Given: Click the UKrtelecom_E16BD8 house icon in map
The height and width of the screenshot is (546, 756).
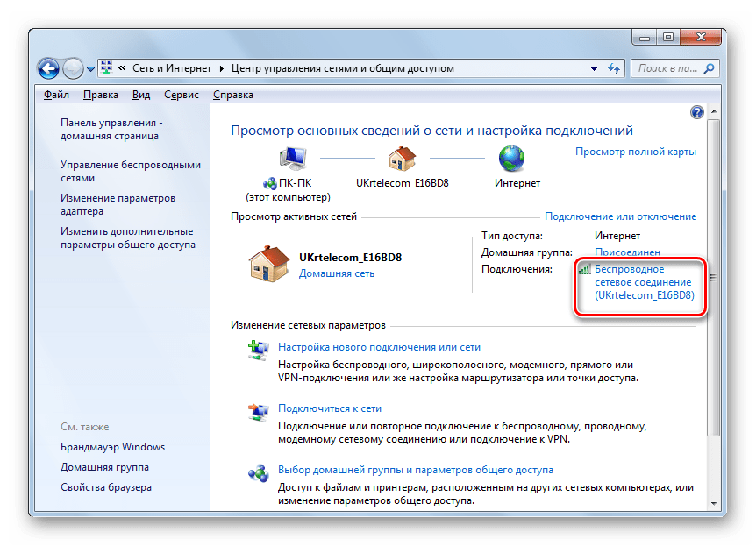Looking at the screenshot, I should pyautogui.click(x=402, y=159).
